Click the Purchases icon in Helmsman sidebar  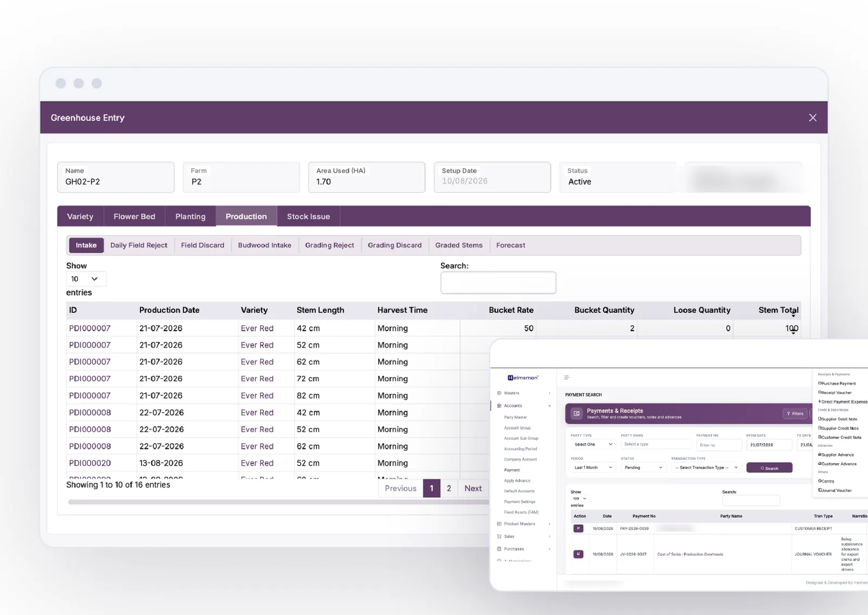[x=499, y=549]
